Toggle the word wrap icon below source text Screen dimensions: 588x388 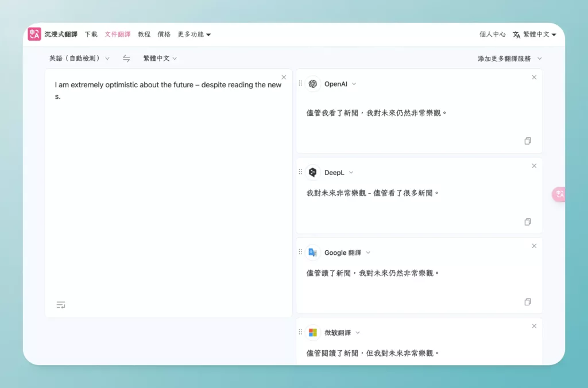(61, 305)
